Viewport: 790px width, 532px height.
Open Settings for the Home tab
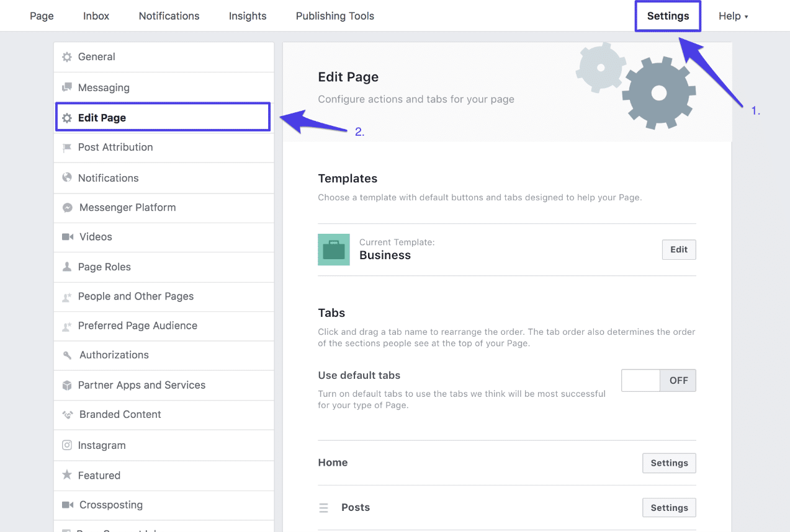click(669, 463)
